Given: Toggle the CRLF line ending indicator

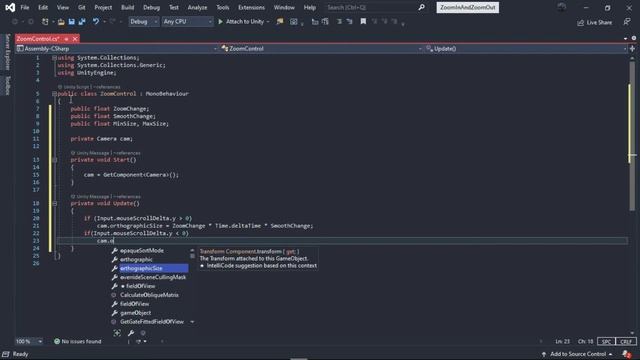Looking at the screenshot, I should pyautogui.click(x=626, y=341).
